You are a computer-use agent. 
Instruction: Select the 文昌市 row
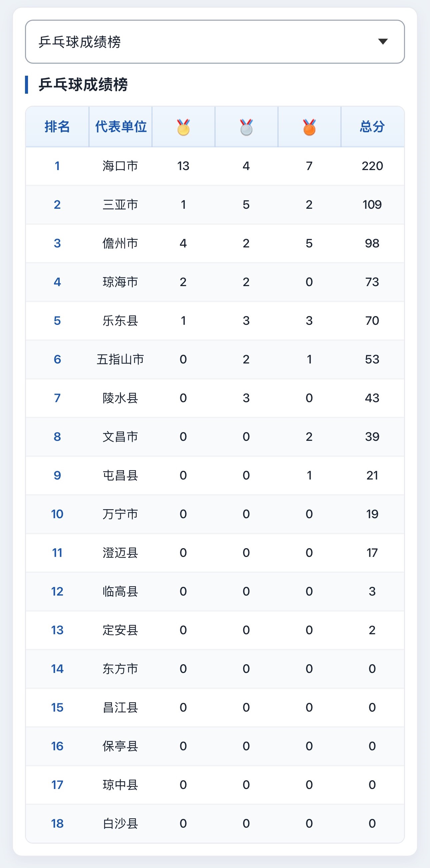point(215,437)
